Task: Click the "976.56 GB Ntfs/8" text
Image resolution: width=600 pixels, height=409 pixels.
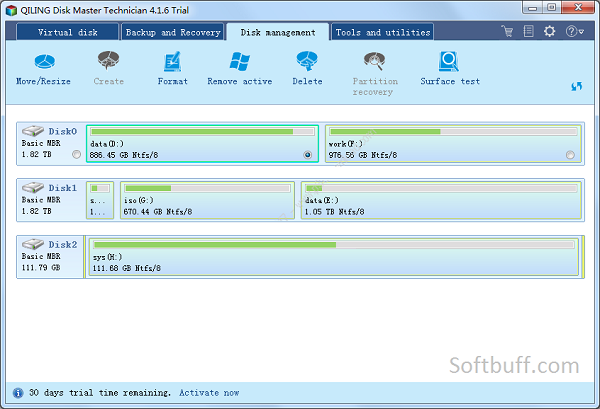Action: 363,155
